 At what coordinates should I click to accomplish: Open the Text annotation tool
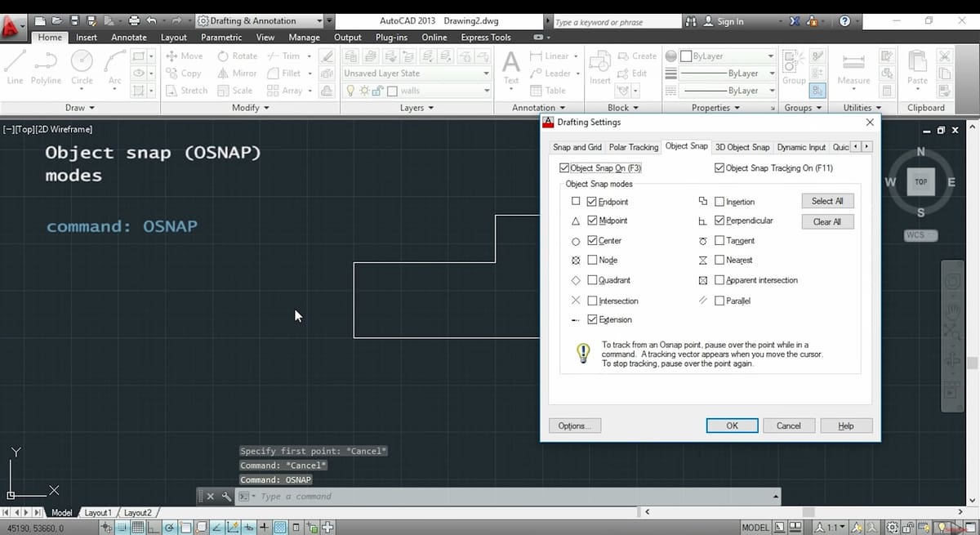pos(511,67)
